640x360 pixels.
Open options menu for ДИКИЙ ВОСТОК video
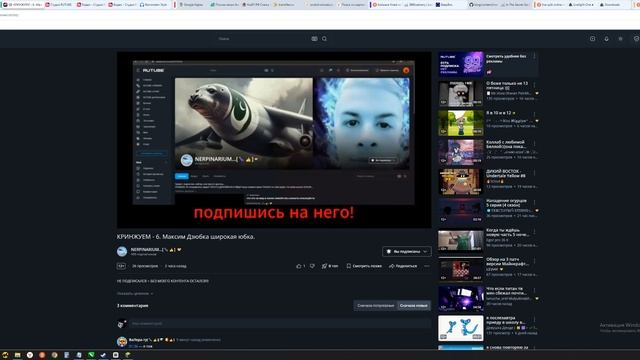point(534,173)
